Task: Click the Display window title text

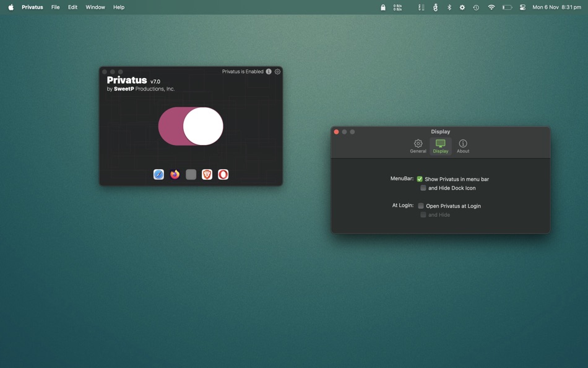Action: 441,131
